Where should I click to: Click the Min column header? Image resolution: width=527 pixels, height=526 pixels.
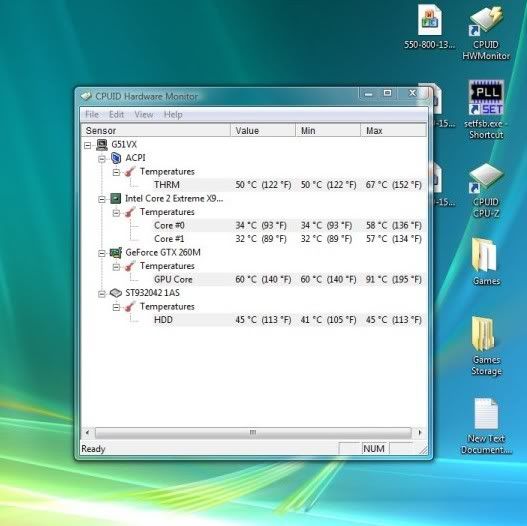tap(328, 130)
